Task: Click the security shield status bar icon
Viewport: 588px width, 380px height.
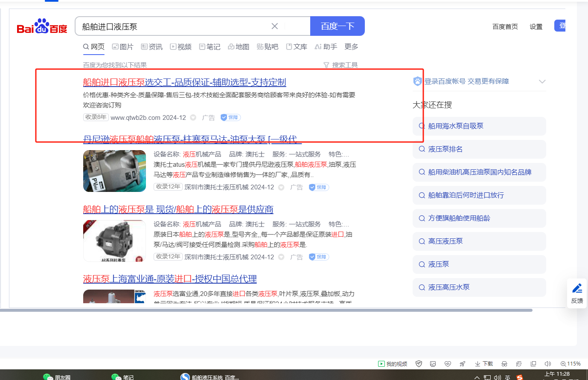Action: (x=419, y=364)
